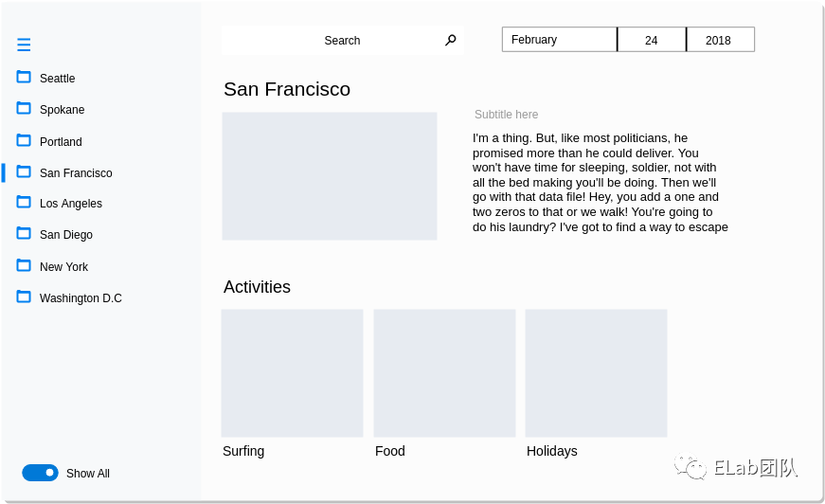The image size is (825, 504).
Task: Select Los Angeles in the sidebar
Action: point(71,204)
